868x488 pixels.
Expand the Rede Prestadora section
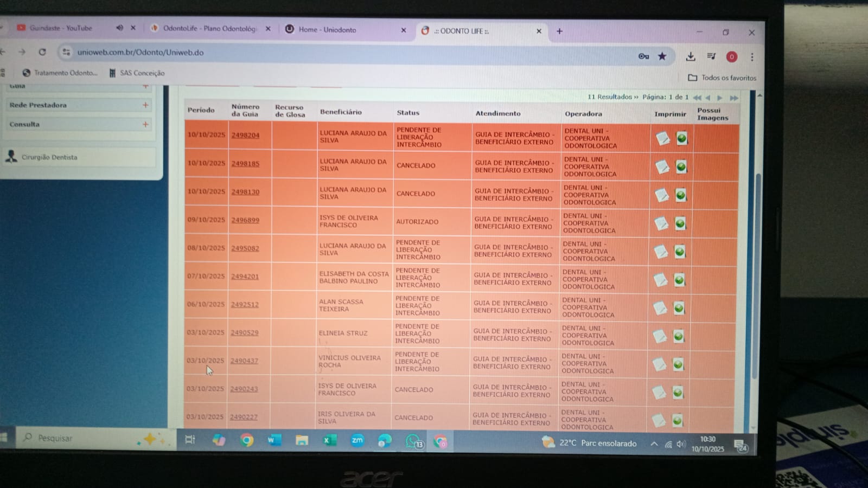tap(145, 105)
